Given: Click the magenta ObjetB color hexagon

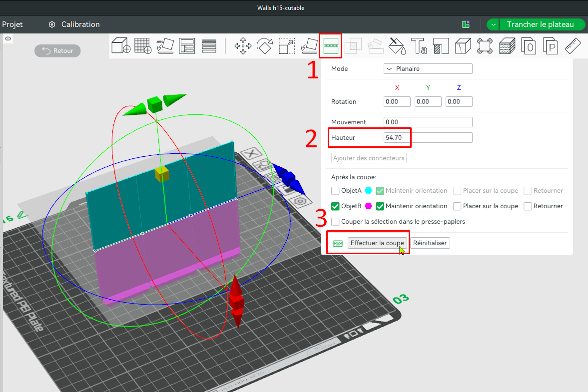Looking at the screenshot, I should [x=368, y=206].
